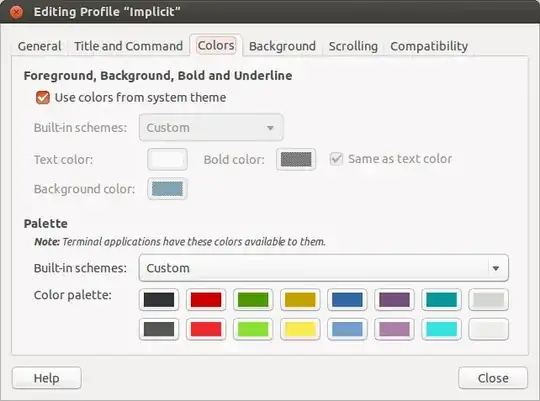Open the light blue palette swatch
The image size is (540, 401).
347,329
